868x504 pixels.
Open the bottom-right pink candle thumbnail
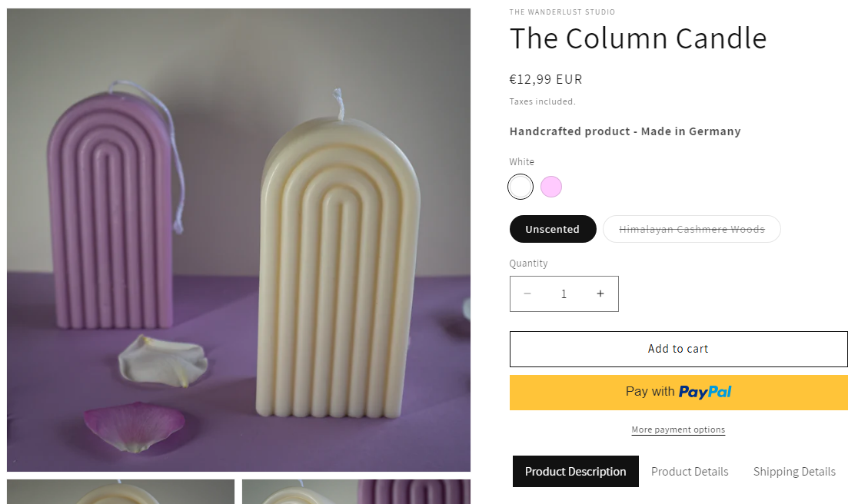click(356, 492)
